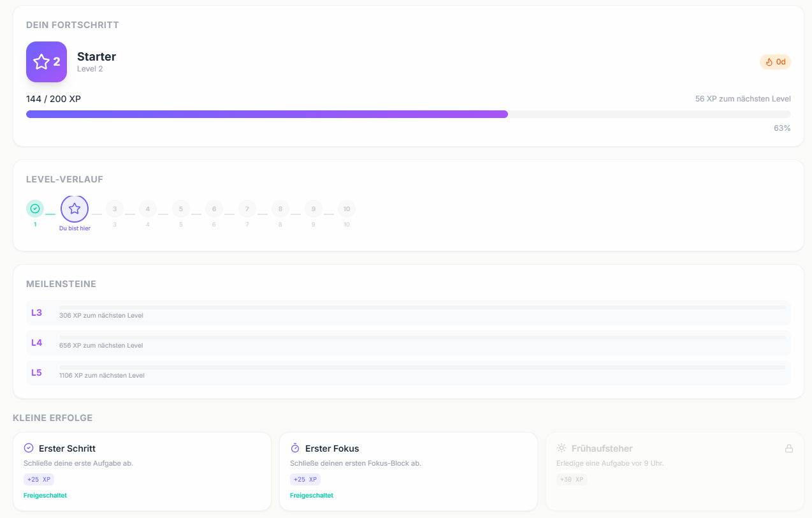Open the L4 milestone row
Screen dimensions: 812x518
click(x=408, y=343)
